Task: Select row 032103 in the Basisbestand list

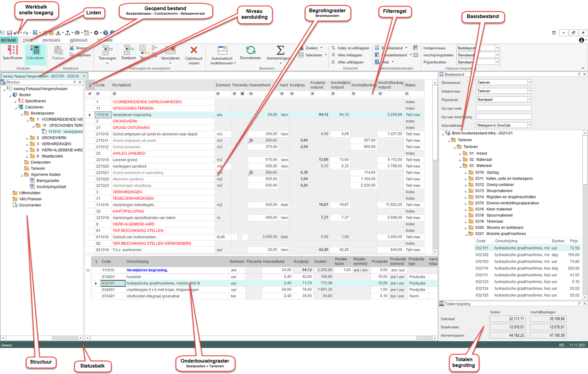Action: (x=527, y=262)
